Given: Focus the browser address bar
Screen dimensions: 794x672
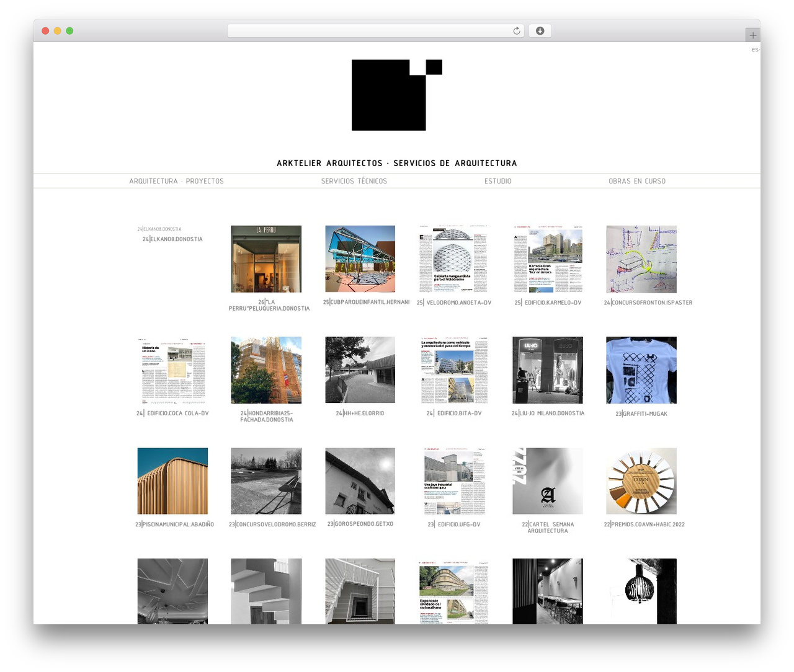Looking at the screenshot, I should coord(375,31).
